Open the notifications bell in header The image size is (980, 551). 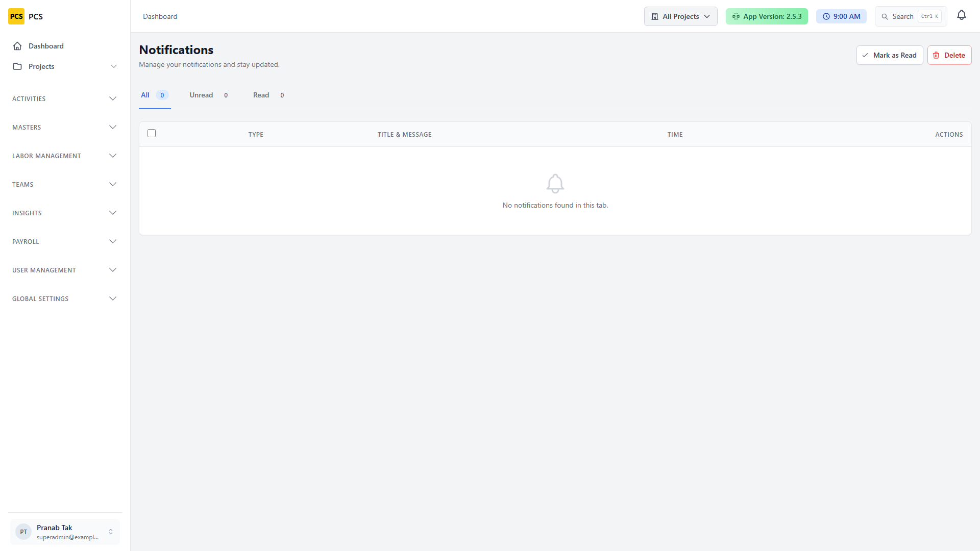tap(962, 15)
